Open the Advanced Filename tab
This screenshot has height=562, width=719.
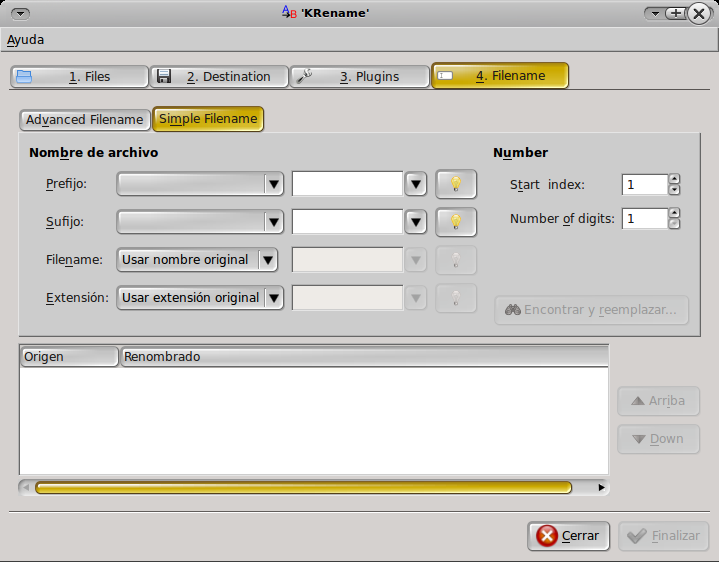click(x=85, y=120)
